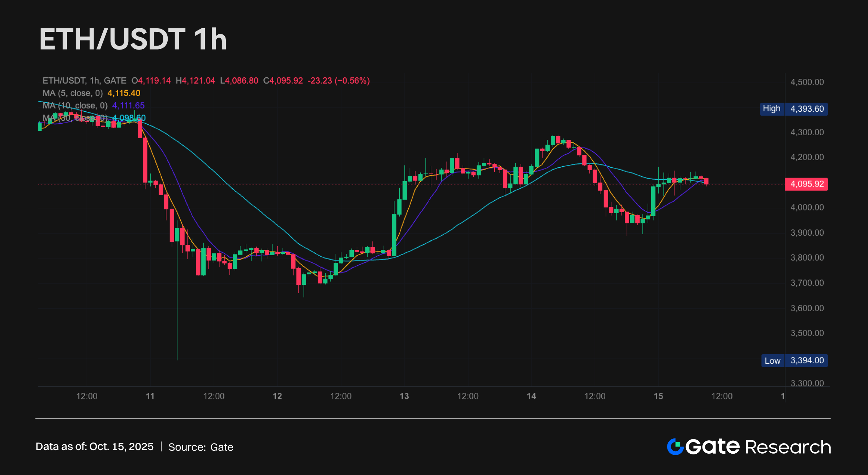Click date label 11 on time axis

click(x=150, y=396)
